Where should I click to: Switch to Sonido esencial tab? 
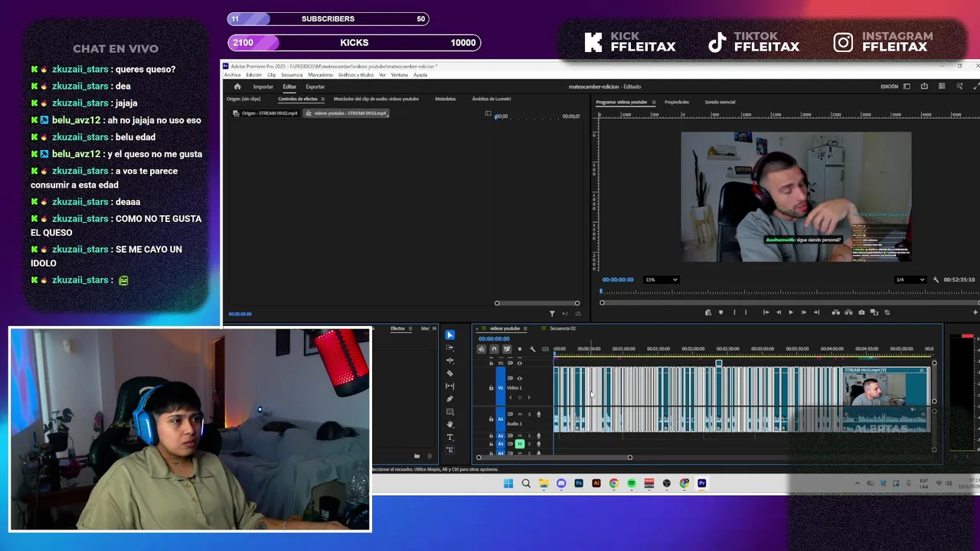coord(720,102)
